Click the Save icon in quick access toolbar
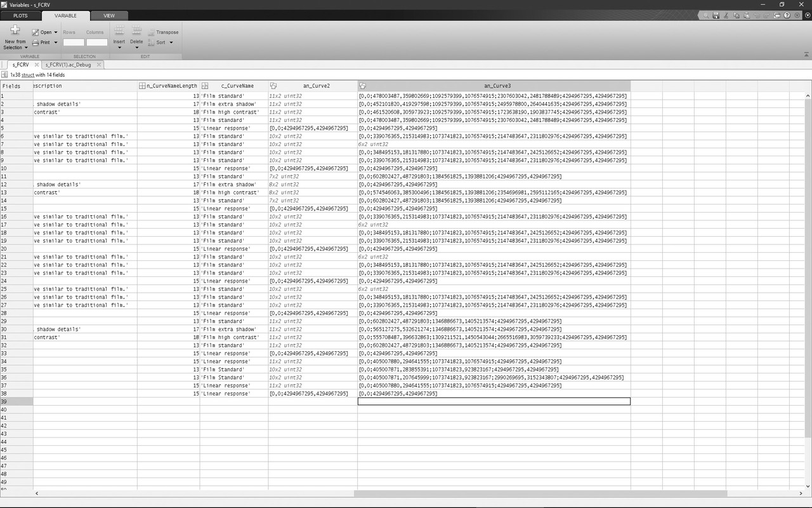The width and height of the screenshot is (812, 508). coord(716,15)
